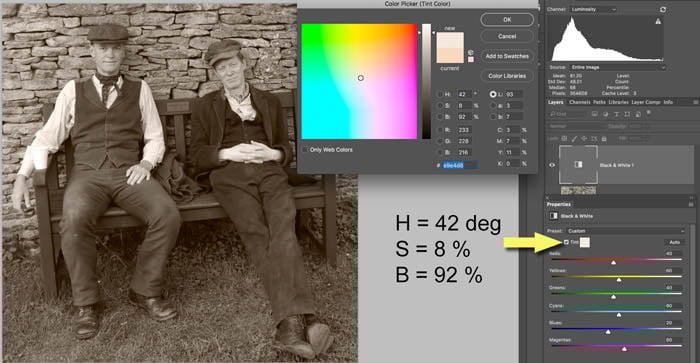Click Add to Swatches button
The image size is (700, 363).
[x=507, y=56]
